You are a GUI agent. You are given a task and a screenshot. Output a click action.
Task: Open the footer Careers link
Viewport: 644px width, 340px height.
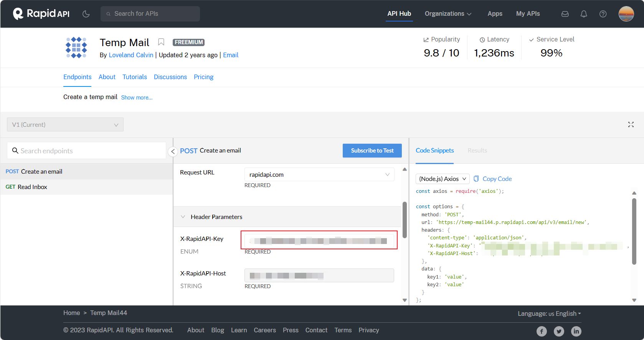point(265,330)
